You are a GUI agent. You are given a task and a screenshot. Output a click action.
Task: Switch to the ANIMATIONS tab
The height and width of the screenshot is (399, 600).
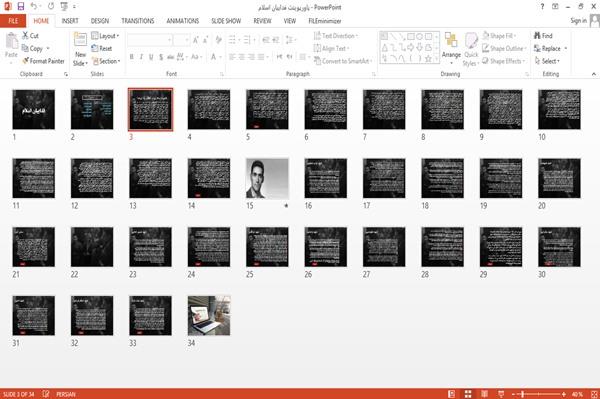[183, 21]
